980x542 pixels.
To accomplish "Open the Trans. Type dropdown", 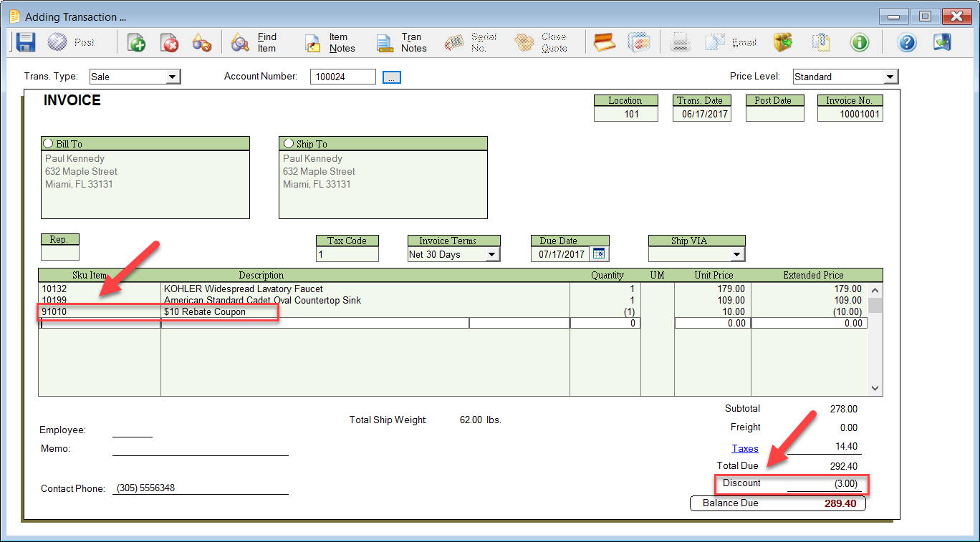I will [173, 77].
